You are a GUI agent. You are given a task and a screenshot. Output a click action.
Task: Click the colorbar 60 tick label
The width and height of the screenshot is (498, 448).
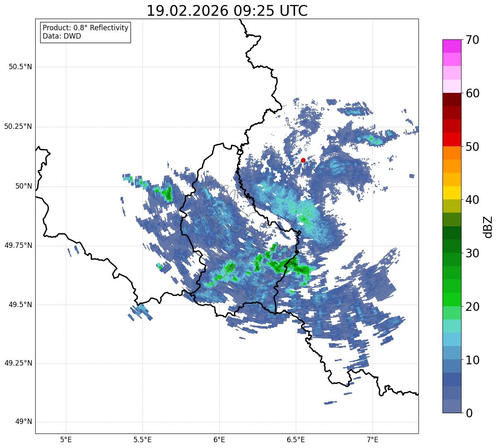(473, 93)
